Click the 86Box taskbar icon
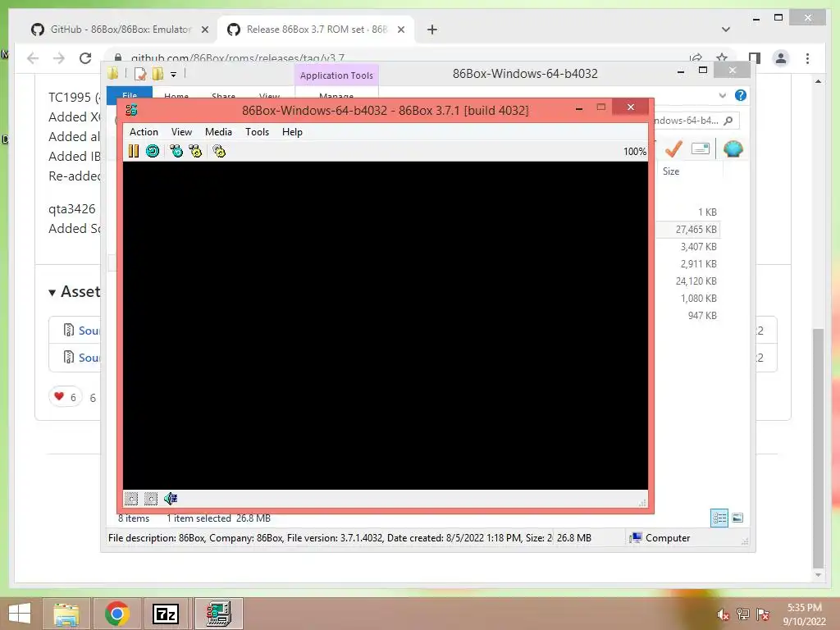This screenshot has width=840, height=630. click(x=218, y=614)
